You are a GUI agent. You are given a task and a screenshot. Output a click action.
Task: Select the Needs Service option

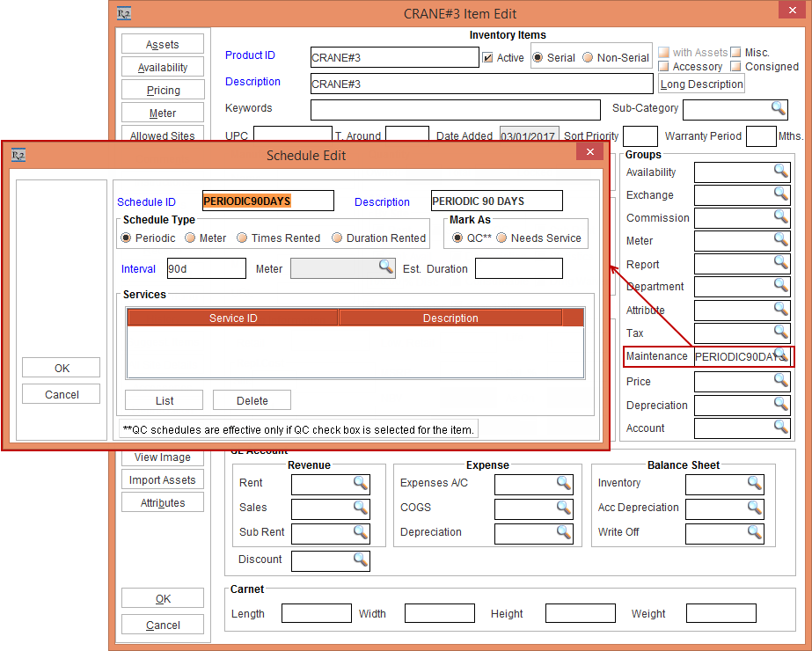(x=503, y=238)
